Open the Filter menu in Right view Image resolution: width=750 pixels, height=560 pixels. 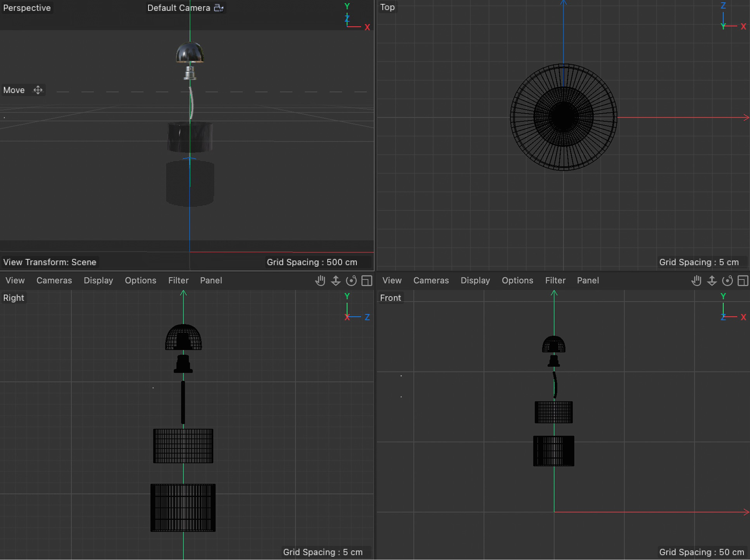178,280
